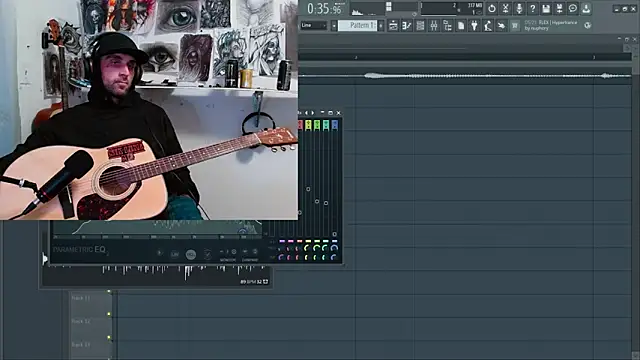
Task: Click the export download icon
Action: [586, 8]
